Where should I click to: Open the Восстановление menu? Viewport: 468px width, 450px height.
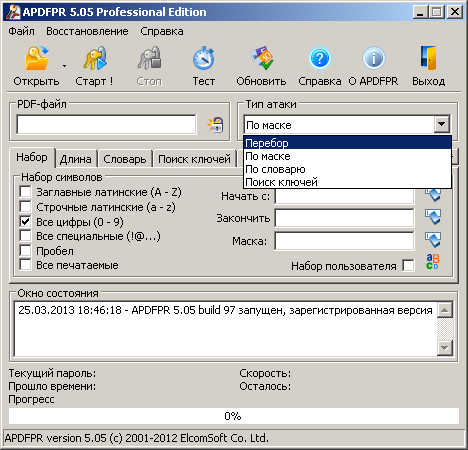87,31
